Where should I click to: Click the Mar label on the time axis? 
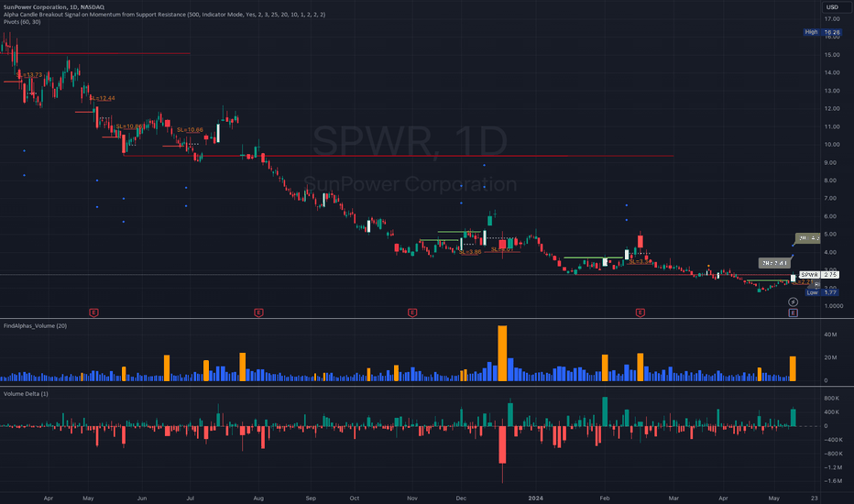coord(673,498)
